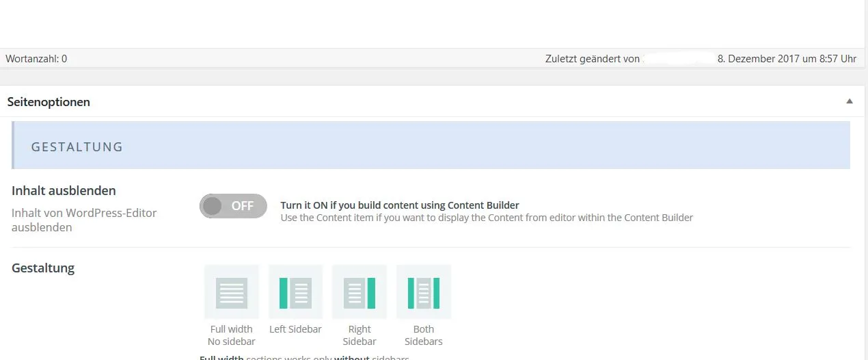The width and height of the screenshot is (868, 360).
Task: Click the 'Zuletzt geändert von' status text
Action: click(x=593, y=59)
